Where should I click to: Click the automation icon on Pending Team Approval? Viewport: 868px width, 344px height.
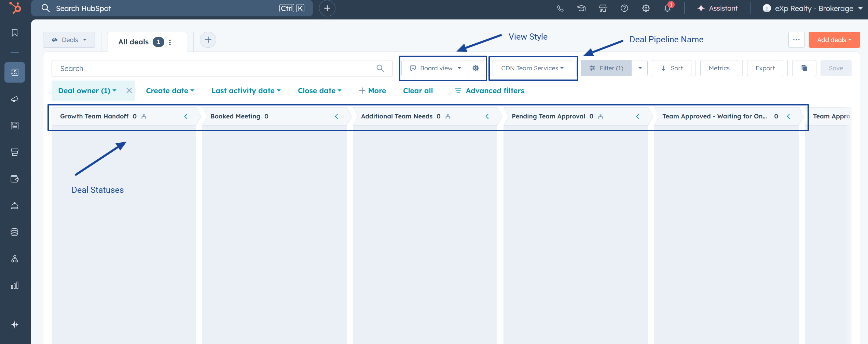click(x=601, y=116)
